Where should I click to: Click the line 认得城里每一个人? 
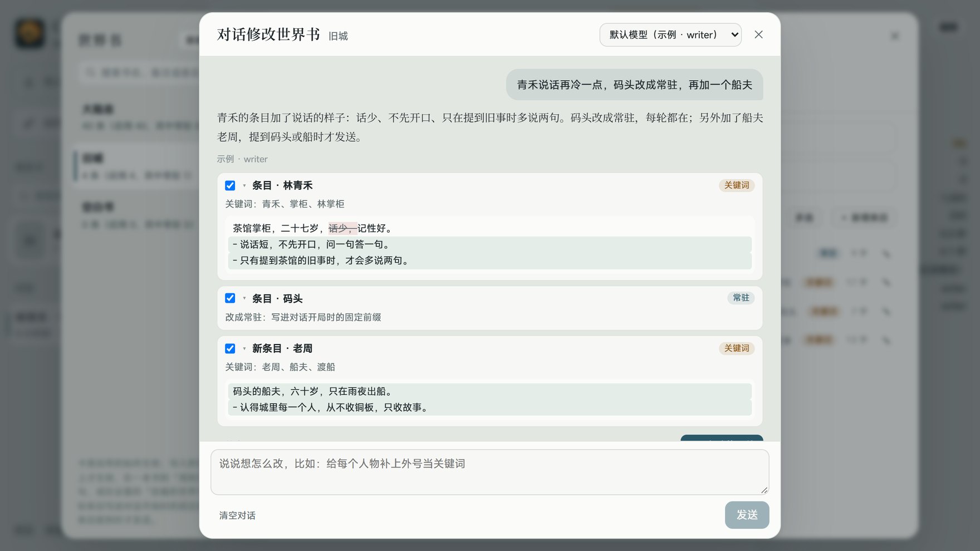[490, 407]
